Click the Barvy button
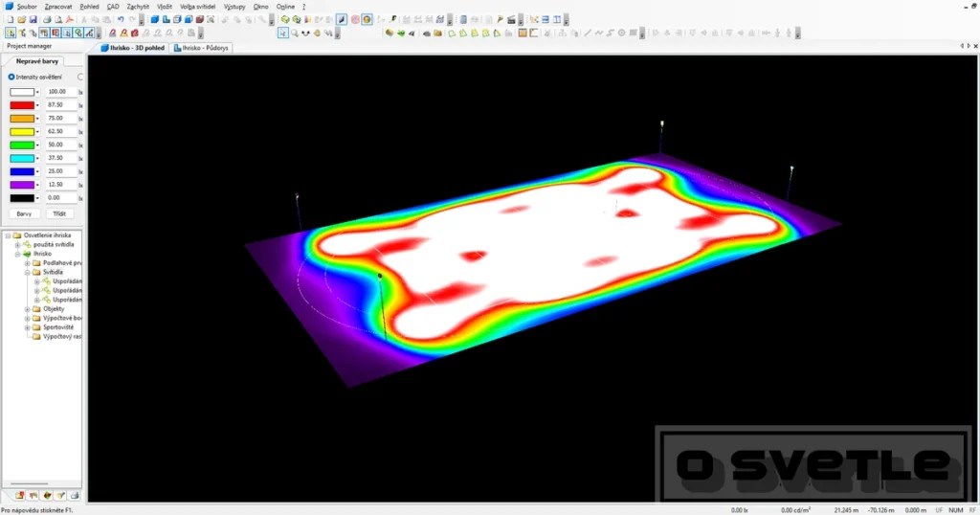980x515 pixels. [24, 213]
